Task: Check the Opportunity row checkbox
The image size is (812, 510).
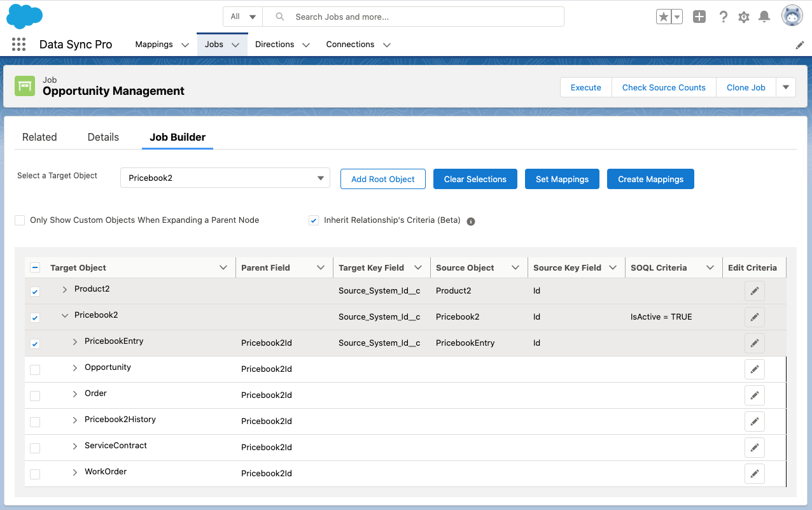Action: [35, 370]
